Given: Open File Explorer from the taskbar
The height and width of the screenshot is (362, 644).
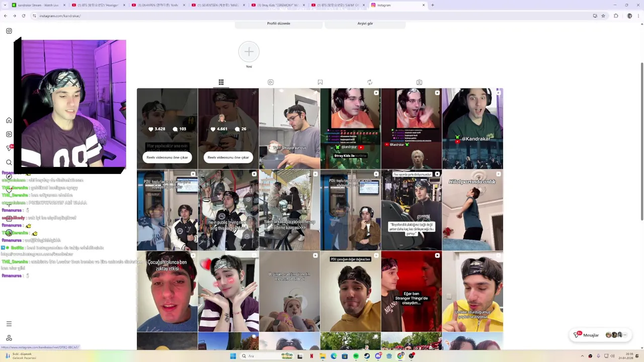Looking at the screenshot, I should pyautogui.click(x=323, y=356).
